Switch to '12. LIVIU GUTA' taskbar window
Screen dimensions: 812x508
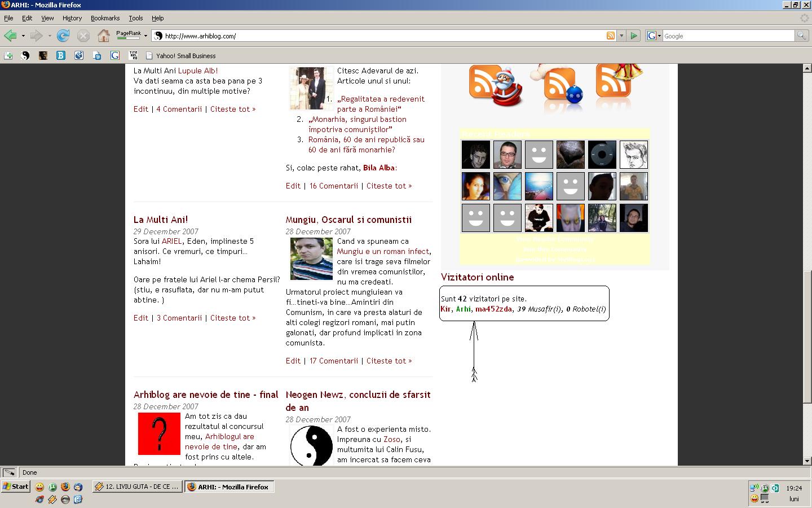coord(138,487)
